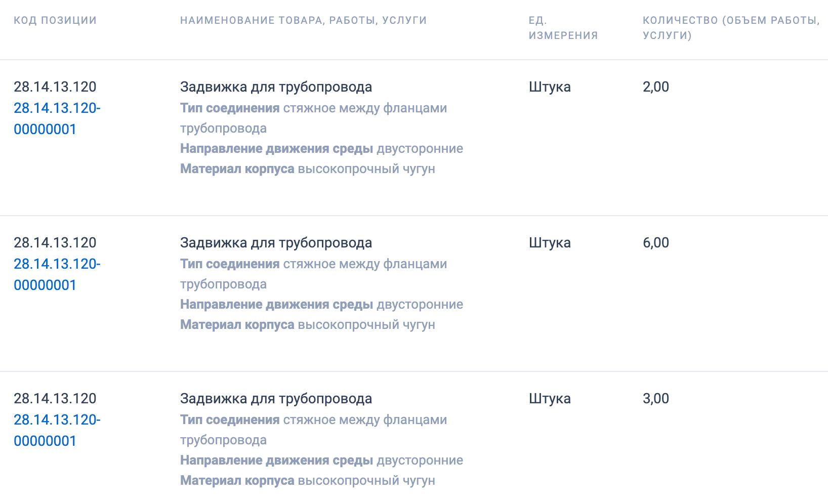
Task: Click 'Задвижка для трубопровода' in the 3,00 row
Action: pos(276,399)
